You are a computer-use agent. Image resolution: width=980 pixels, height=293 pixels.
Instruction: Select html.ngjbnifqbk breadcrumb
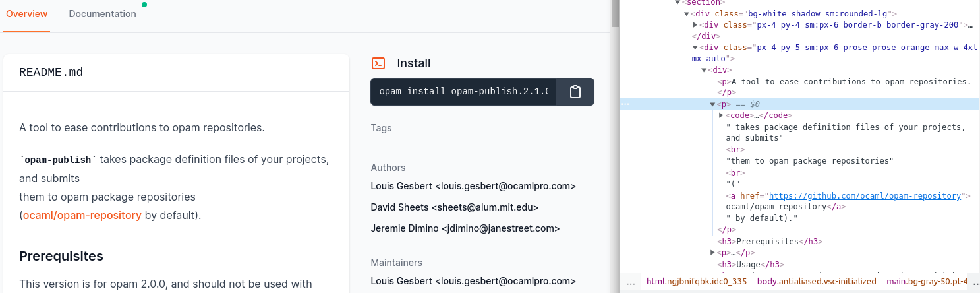pyautogui.click(x=697, y=282)
